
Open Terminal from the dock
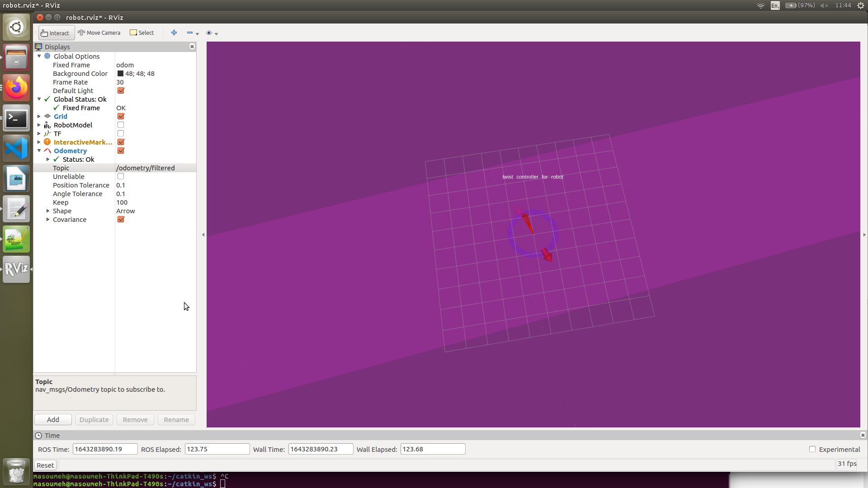pos(16,118)
